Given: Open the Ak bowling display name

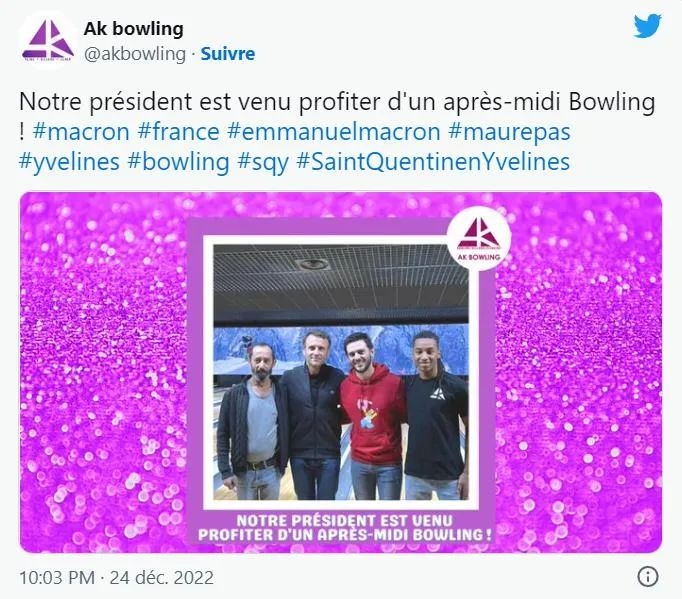Looking at the screenshot, I should 134,29.
